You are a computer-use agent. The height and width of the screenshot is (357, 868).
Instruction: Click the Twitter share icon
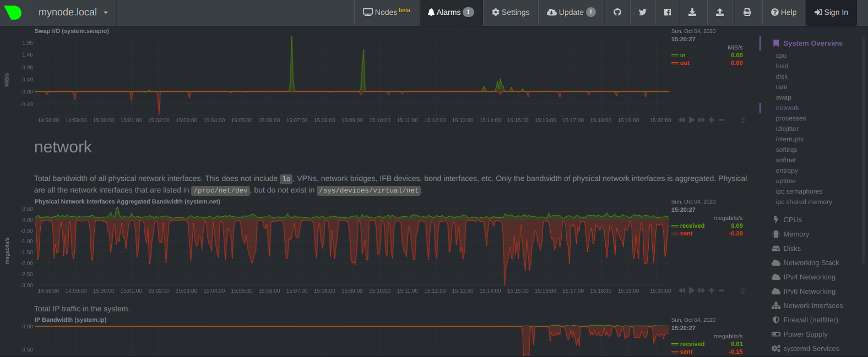tap(643, 12)
